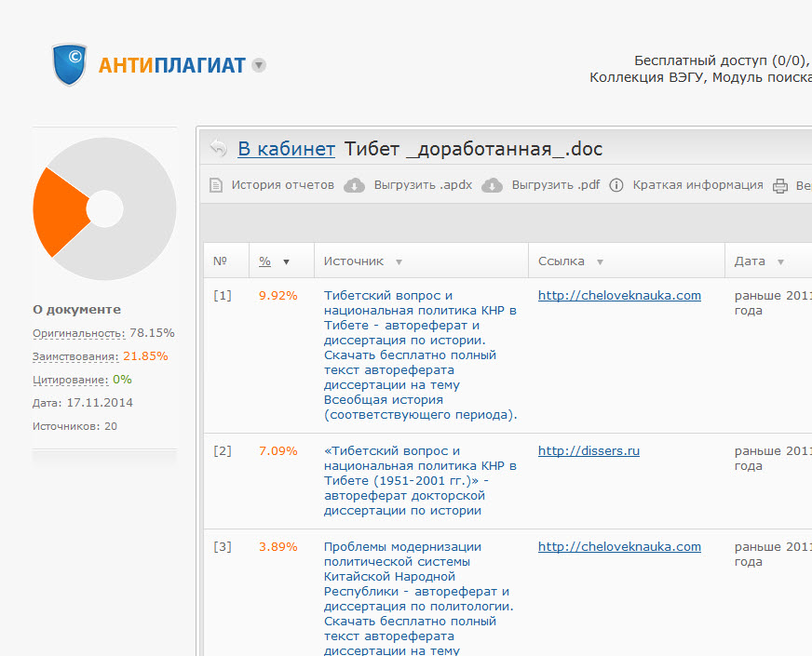Click the Цитирование label
Image resolution: width=812 pixels, height=656 pixels.
point(71,380)
